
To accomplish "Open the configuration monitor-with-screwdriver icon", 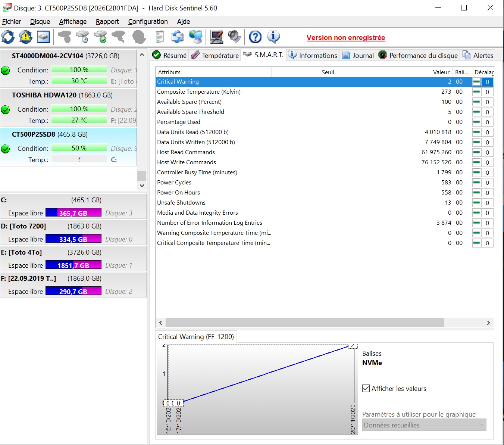I will (216, 37).
